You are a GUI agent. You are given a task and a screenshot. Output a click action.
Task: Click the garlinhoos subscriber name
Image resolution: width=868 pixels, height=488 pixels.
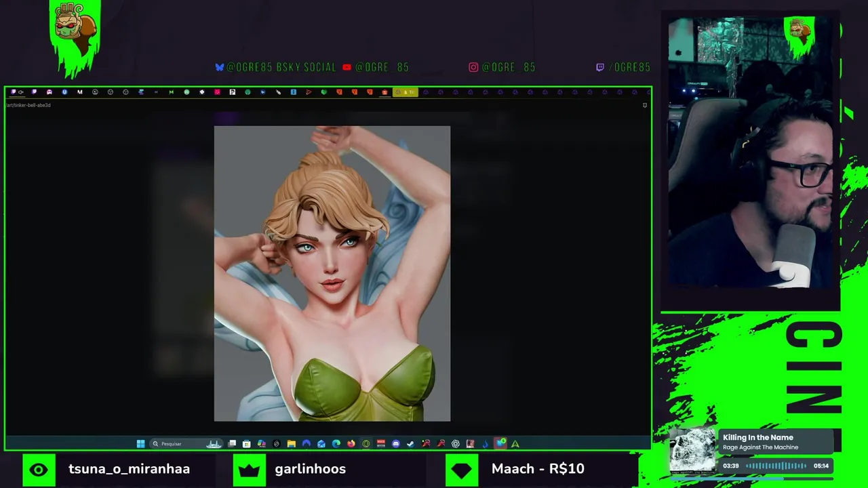[x=311, y=468]
